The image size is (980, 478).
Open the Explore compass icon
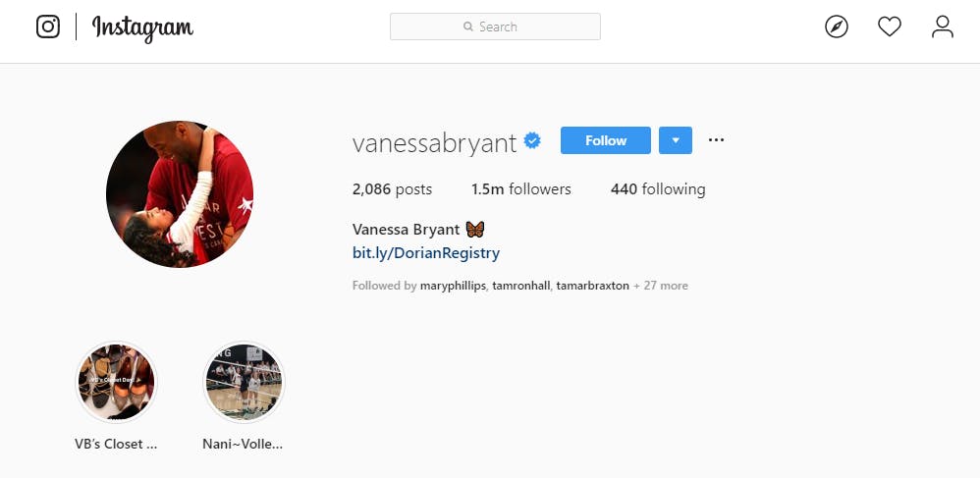tap(837, 27)
